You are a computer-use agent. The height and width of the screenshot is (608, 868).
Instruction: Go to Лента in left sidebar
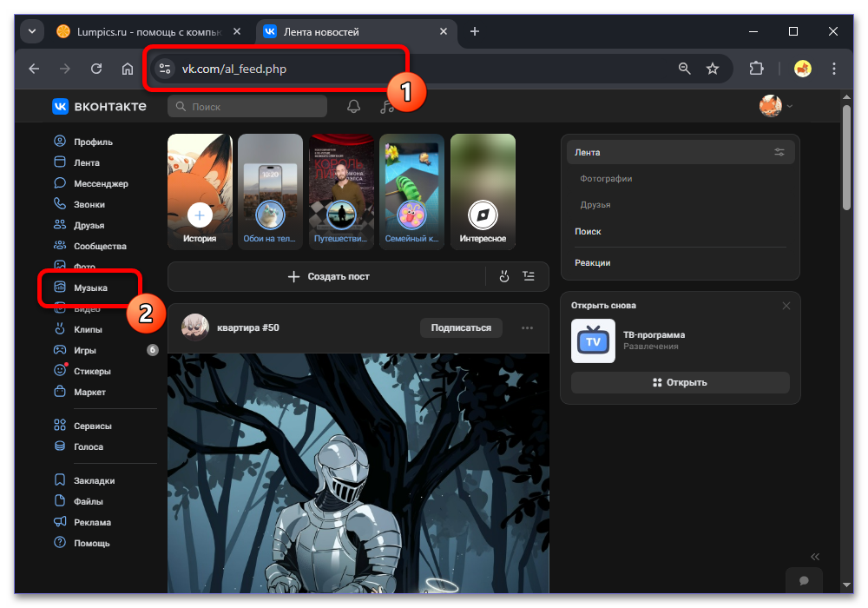[x=77, y=162]
